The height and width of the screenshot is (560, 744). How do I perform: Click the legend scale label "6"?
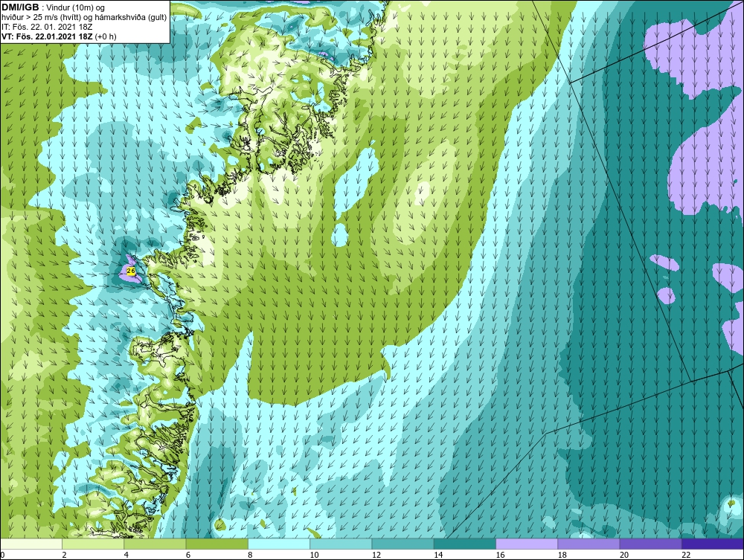point(188,556)
